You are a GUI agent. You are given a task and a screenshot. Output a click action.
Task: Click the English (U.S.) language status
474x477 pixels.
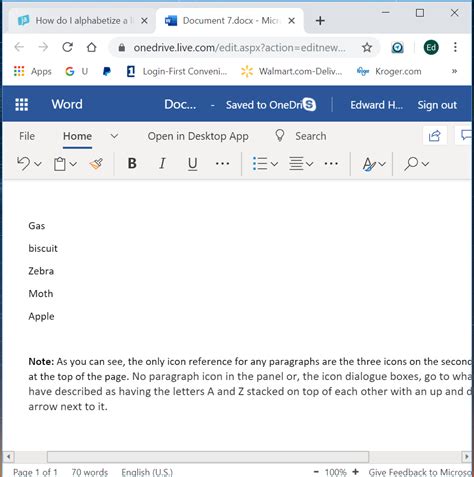pyautogui.click(x=147, y=472)
